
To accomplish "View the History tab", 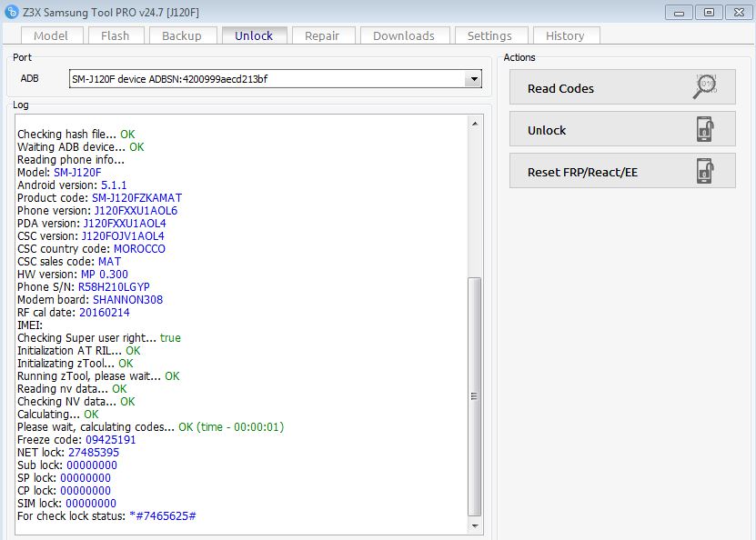I will (566, 35).
